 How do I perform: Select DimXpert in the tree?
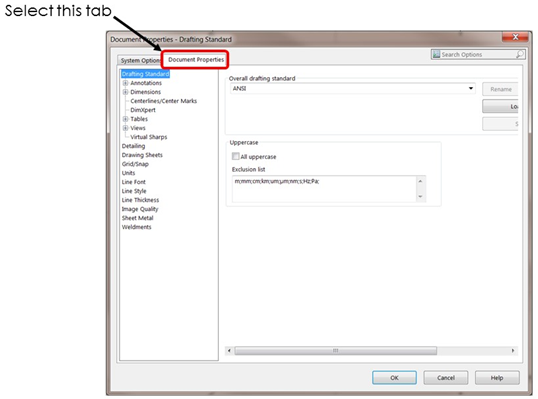coord(143,110)
